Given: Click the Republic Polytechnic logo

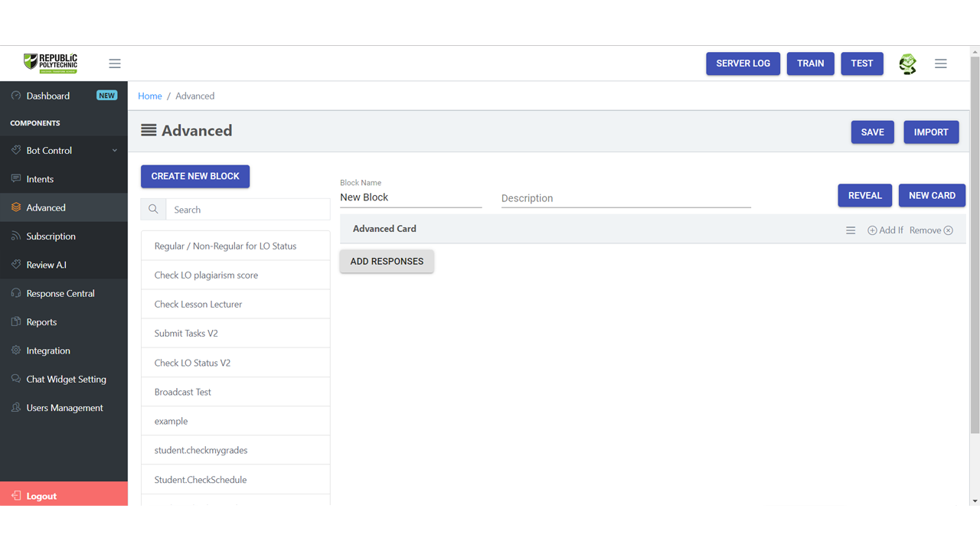Looking at the screenshot, I should click(51, 63).
